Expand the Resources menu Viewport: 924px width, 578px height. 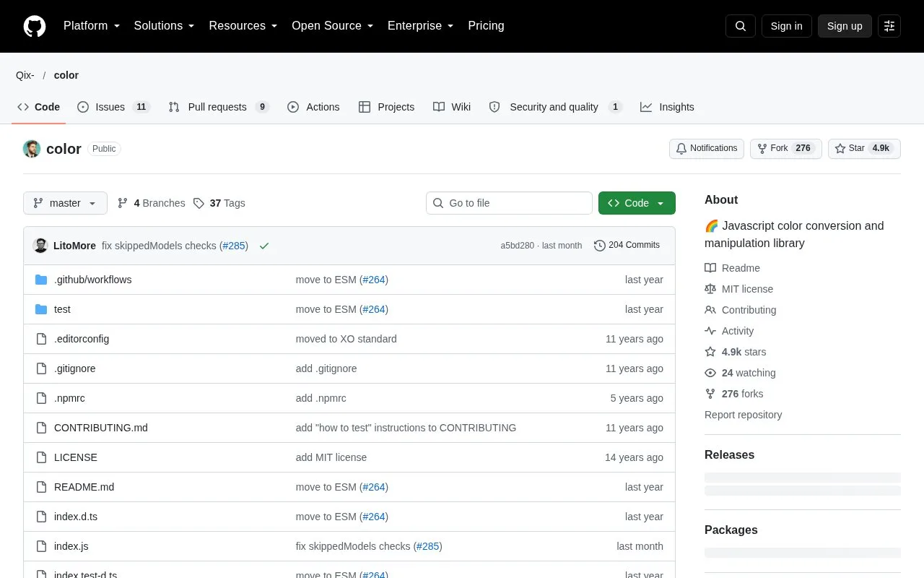243,26
